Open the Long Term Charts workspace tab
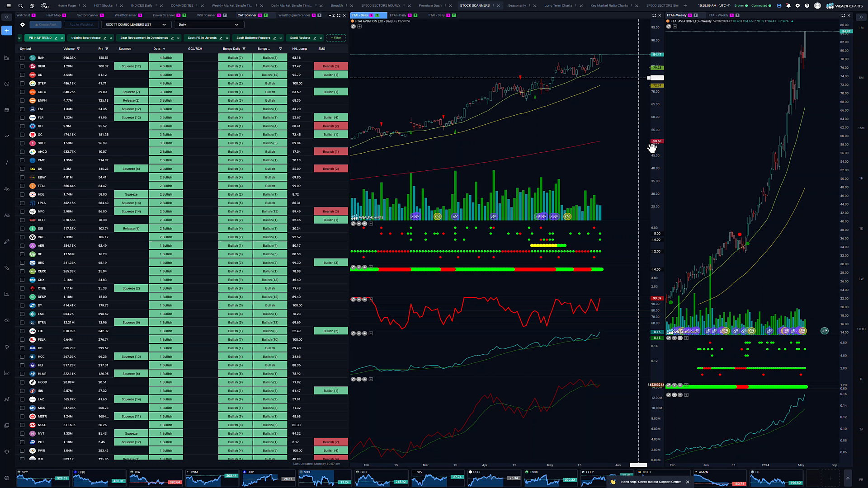This screenshot has width=868, height=488. pos(558,6)
